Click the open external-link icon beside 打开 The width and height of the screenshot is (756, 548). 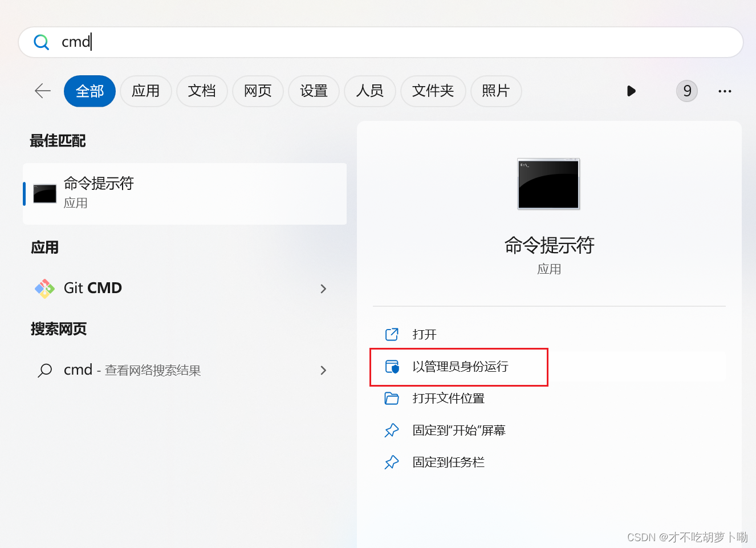(392, 334)
